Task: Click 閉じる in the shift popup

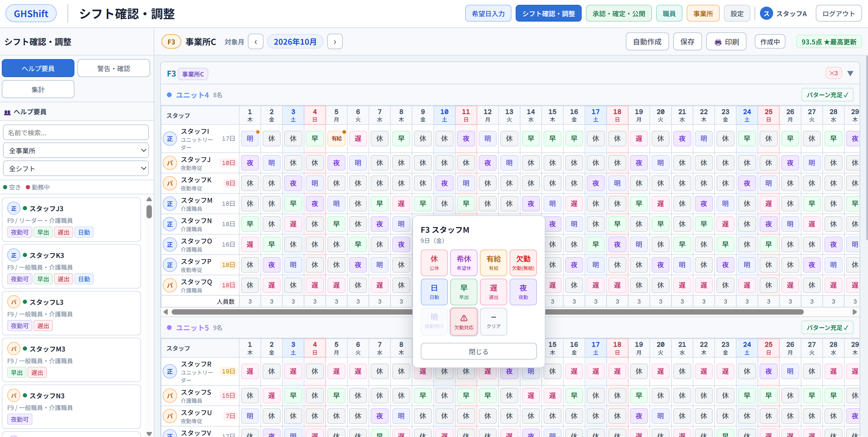Action: click(478, 352)
